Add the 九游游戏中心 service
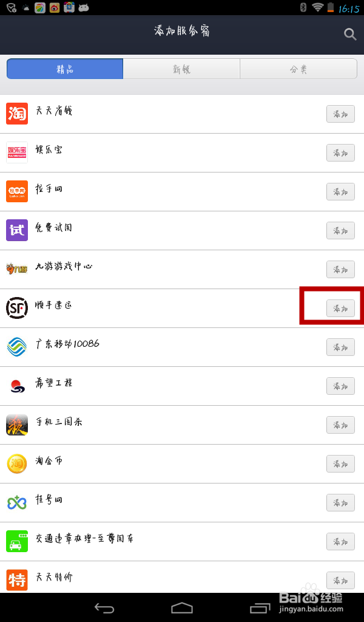Viewport: 364px width, 622px height. [x=340, y=269]
